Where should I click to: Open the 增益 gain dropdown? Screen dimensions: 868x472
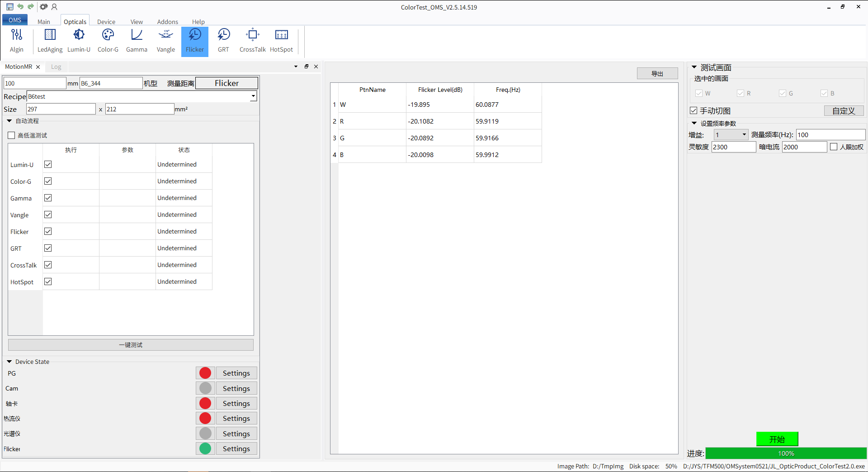click(744, 134)
